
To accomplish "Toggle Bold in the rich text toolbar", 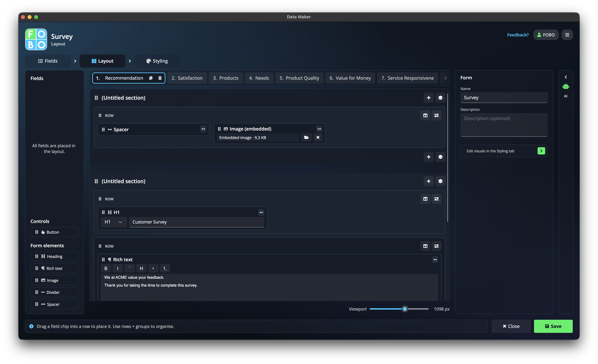I will [x=106, y=268].
